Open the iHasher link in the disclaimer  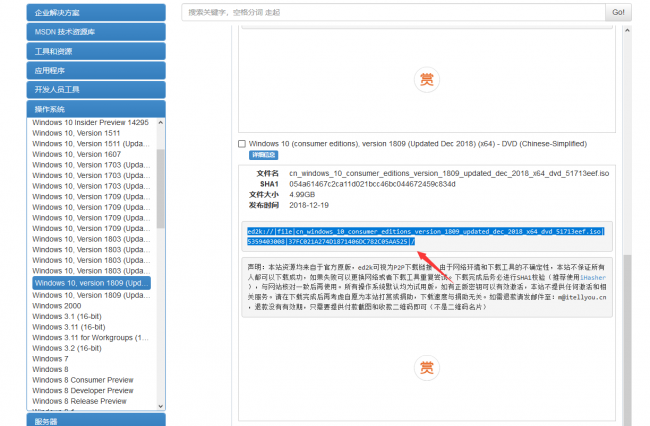[593, 277]
